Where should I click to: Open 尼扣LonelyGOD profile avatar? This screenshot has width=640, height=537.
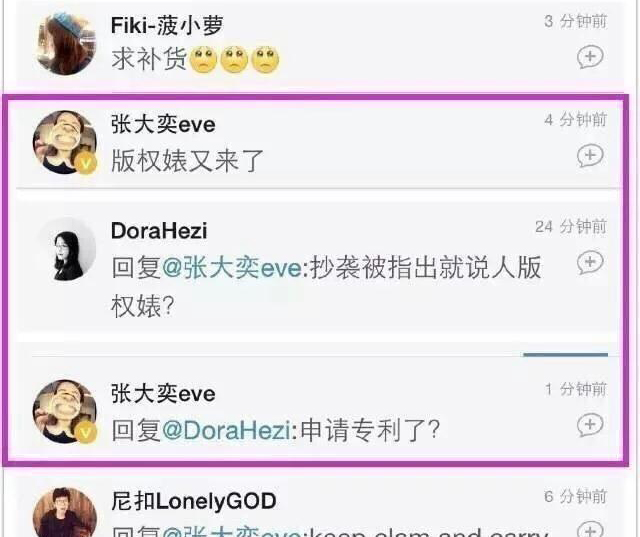[x=65, y=513]
